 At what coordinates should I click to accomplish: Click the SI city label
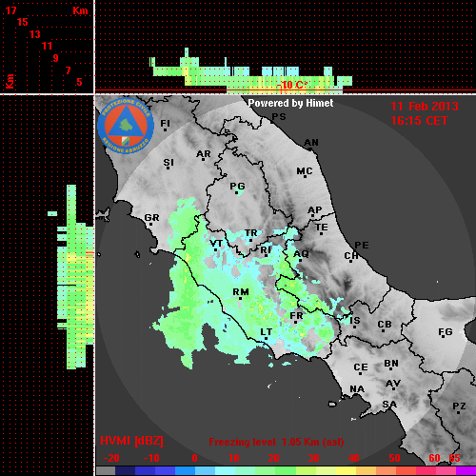coord(169,163)
